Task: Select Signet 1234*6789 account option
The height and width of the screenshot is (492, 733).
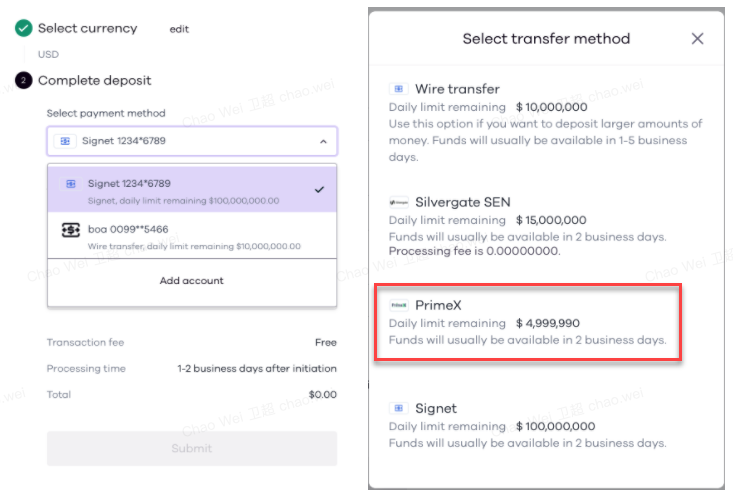Action: 192,190
